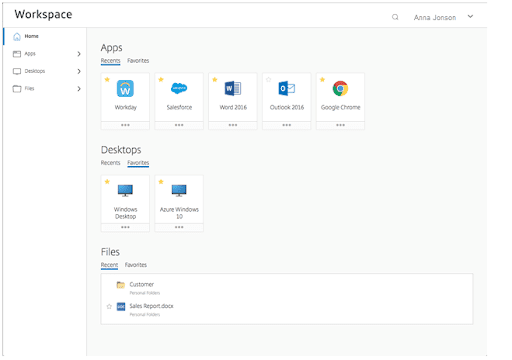Mark Outlook 2016 as favorite with star
Screen dimensions: 512x360
point(269,79)
